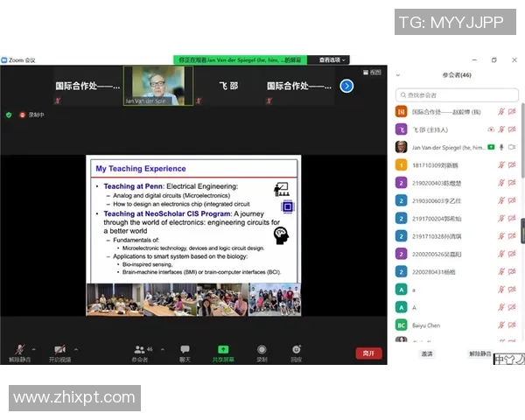The image size is (525, 420).
Task: Open audio options arrow beside microphone
Action: (34, 349)
